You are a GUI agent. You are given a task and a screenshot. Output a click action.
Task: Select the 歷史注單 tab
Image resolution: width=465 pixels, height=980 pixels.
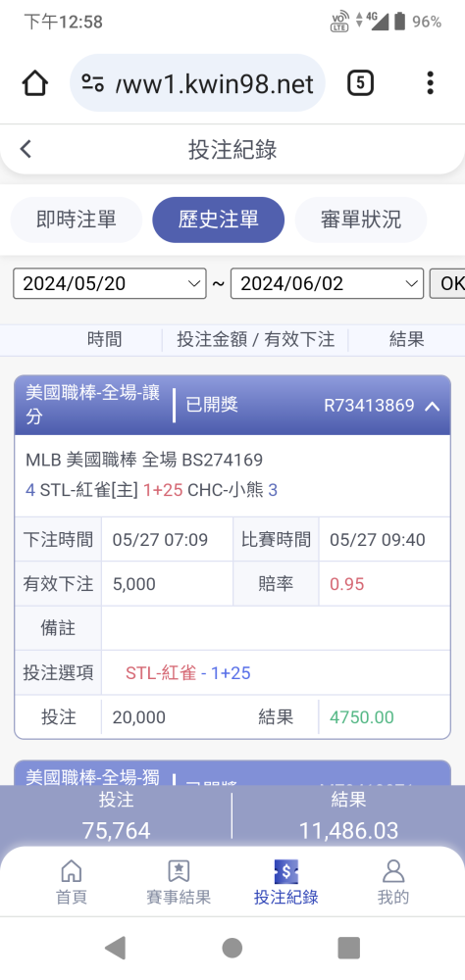pos(219,220)
